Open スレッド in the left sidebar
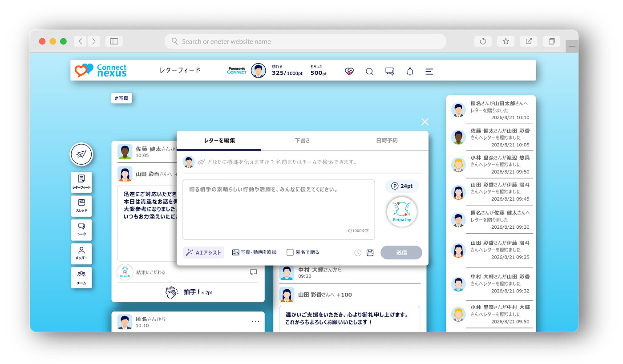The image size is (623, 364). [81, 206]
